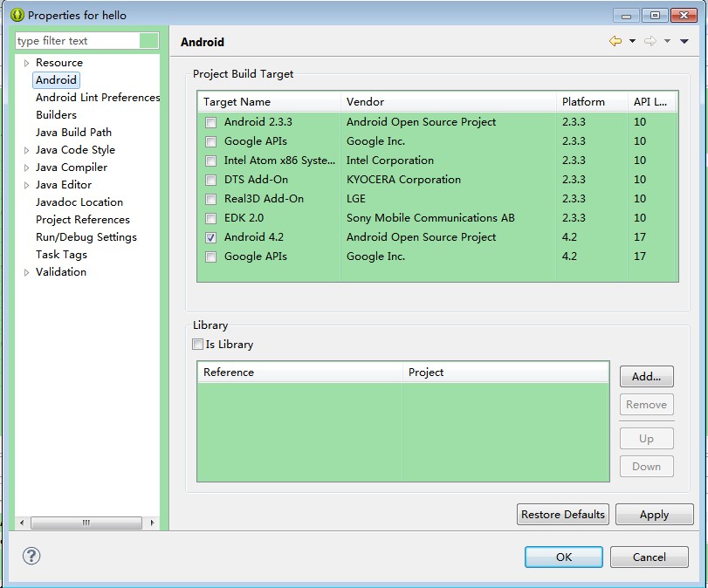The width and height of the screenshot is (708, 588).
Task: Open the Builders properties page
Action: tap(56, 114)
